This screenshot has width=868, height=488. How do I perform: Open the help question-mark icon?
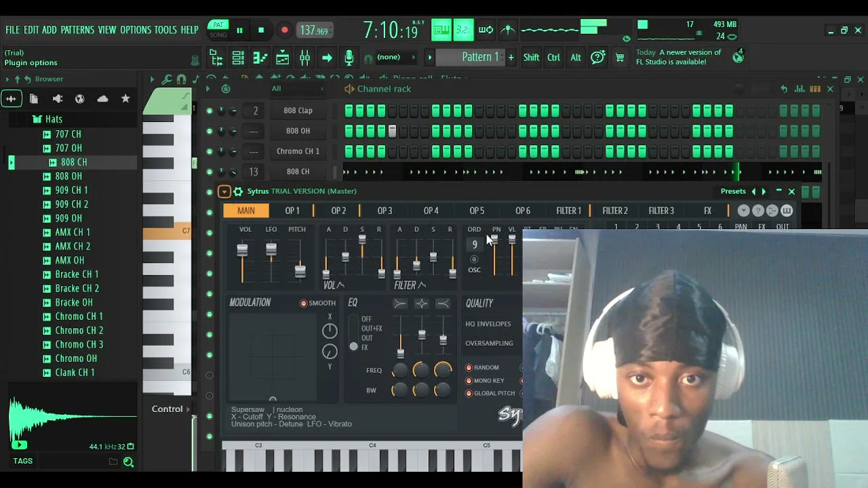coord(597,58)
